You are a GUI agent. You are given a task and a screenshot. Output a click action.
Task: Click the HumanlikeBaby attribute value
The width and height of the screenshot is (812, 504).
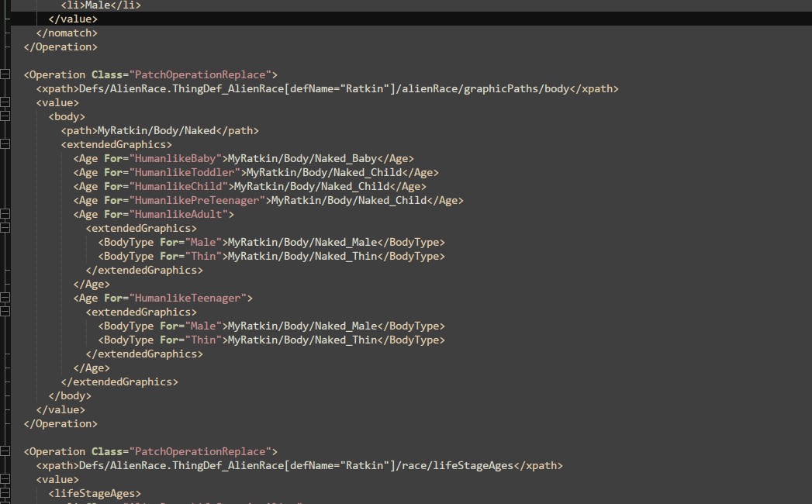pos(175,158)
